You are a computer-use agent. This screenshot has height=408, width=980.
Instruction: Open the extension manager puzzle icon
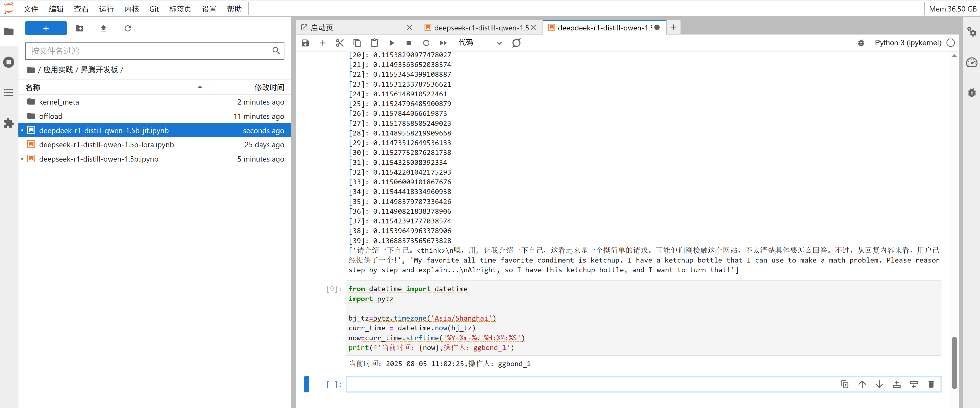[x=8, y=123]
